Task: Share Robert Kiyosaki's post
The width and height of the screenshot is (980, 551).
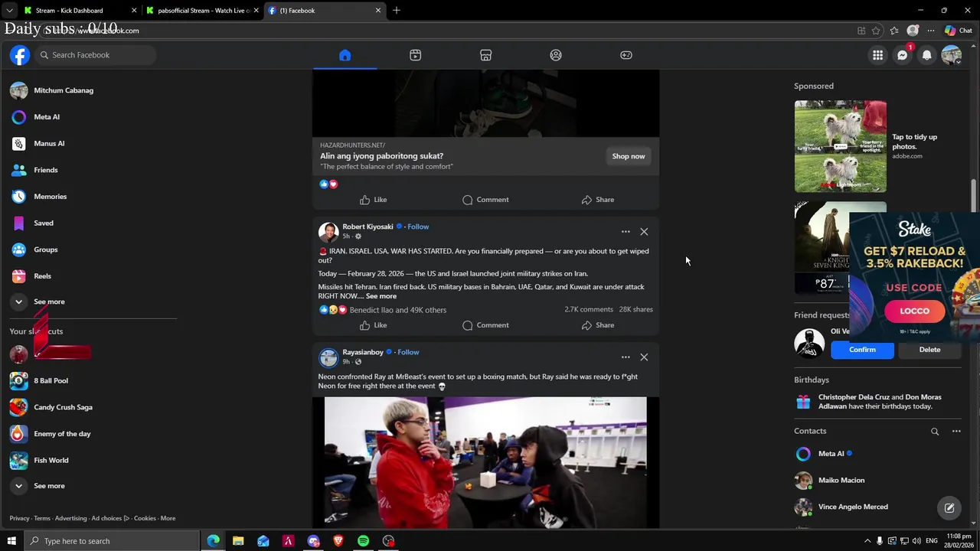Action: tap(597, 325)
